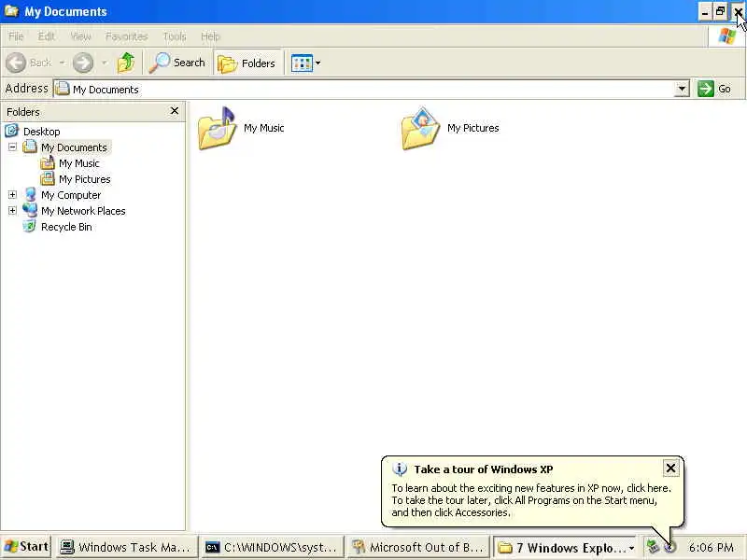Click the tour tray icon
Screen dimensions: 747x560
pyautogui.click(x=670, y=548)
